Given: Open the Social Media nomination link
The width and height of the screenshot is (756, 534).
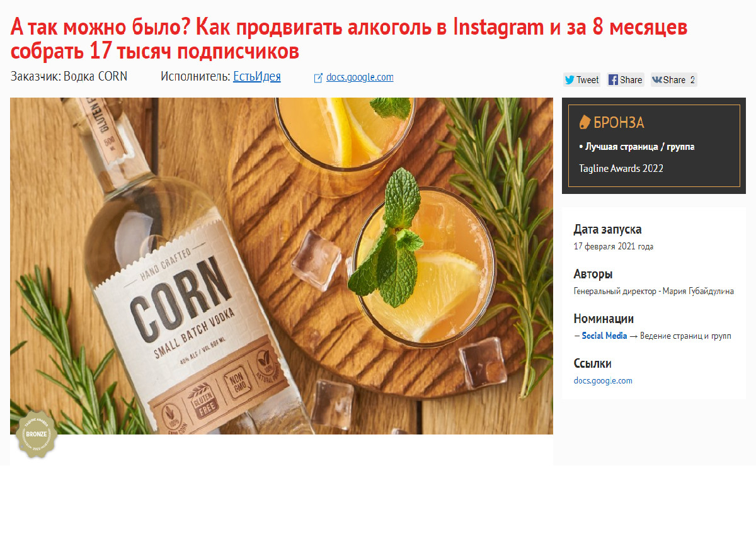Looking at the screenshot, I should coord(604,336).
